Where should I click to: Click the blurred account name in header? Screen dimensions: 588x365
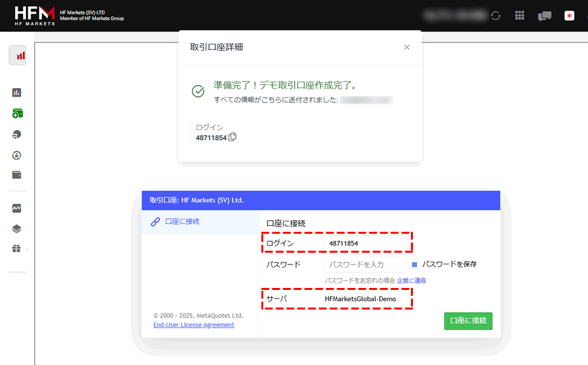(x=455, y=16)
